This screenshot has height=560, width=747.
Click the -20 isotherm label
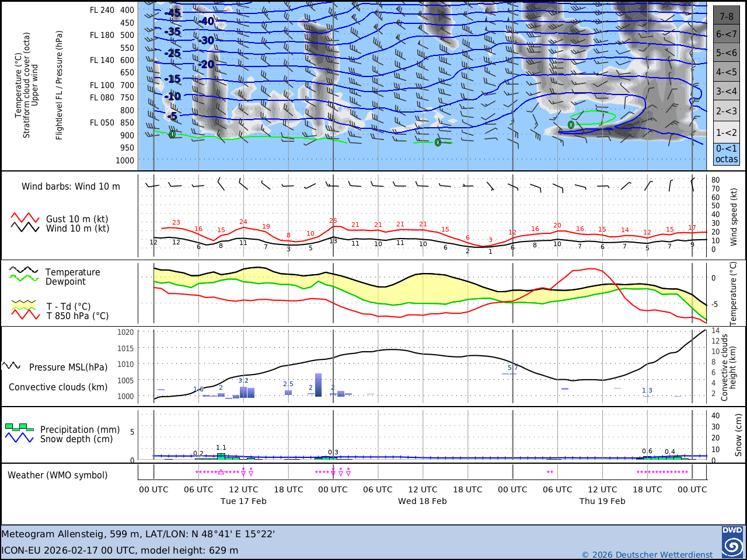pyautogui.click(x=206, y=65)
